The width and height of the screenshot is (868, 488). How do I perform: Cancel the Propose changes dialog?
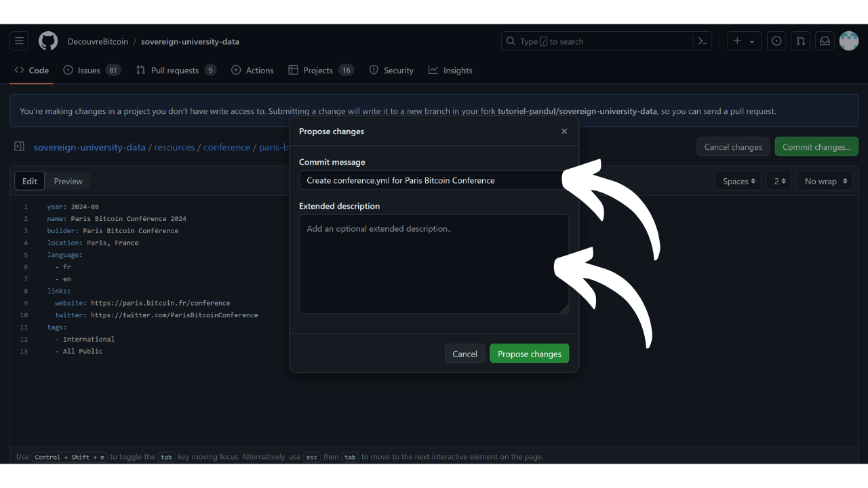[x=465, y=354]
